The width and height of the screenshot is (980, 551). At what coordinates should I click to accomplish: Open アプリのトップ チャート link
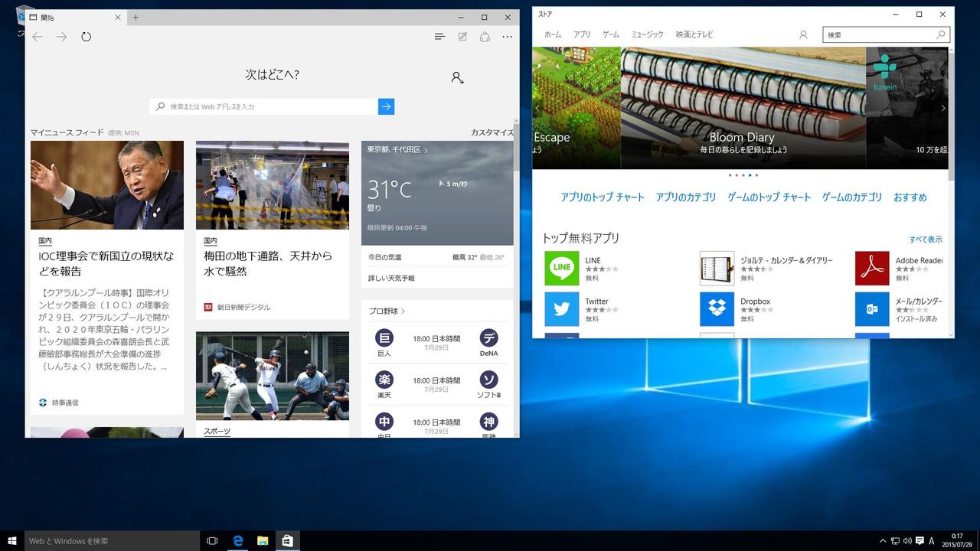603,197
